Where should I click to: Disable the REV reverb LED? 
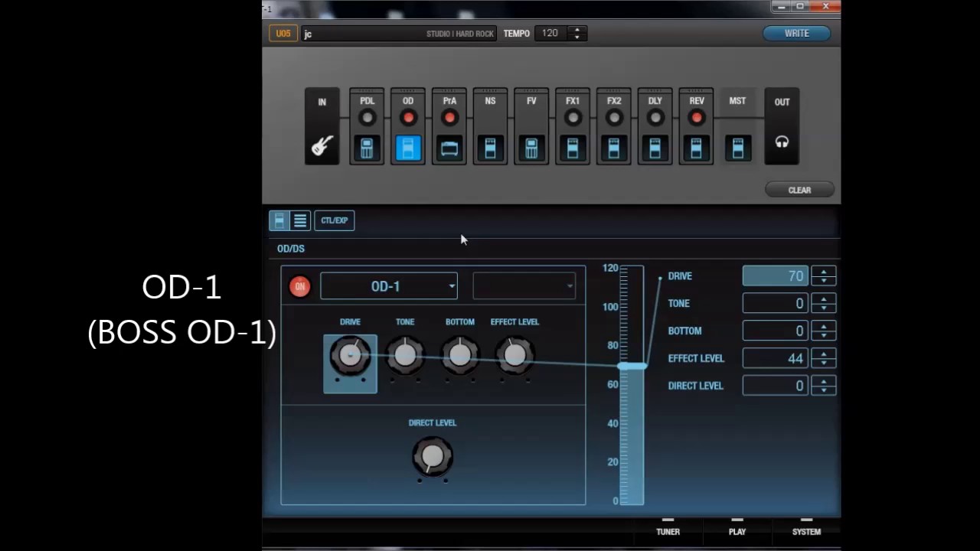pyautogui.click(x=697, y=118)
